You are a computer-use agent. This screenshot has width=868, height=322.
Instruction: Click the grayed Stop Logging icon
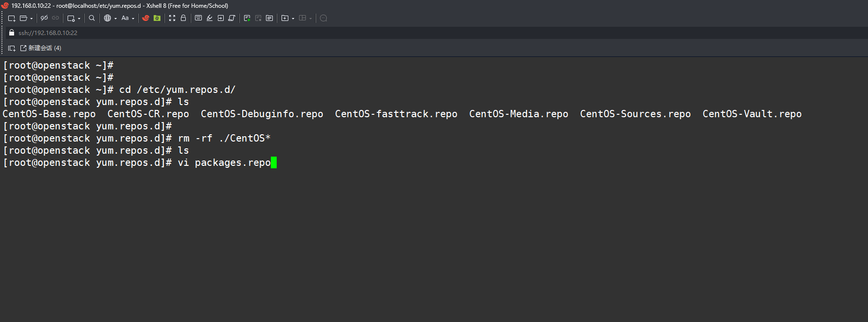click(258, 18)
